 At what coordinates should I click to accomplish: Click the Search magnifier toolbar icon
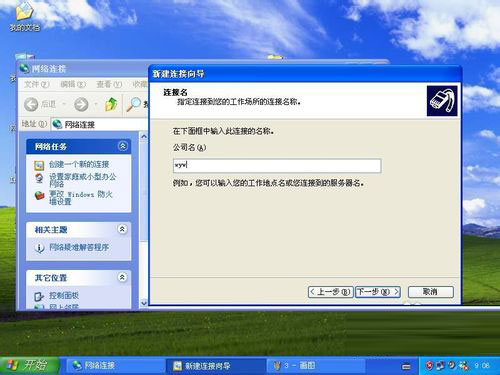coord(133,104)
